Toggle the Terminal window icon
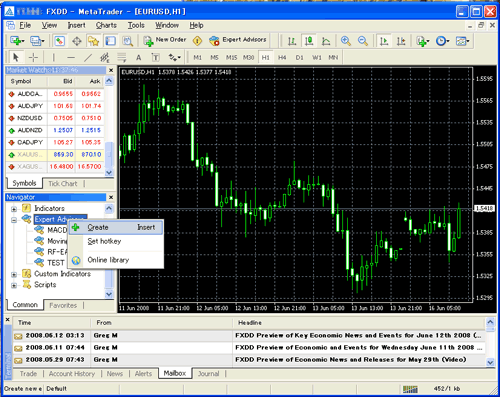Viewport: 500px width, 397px height. point(110,41)
